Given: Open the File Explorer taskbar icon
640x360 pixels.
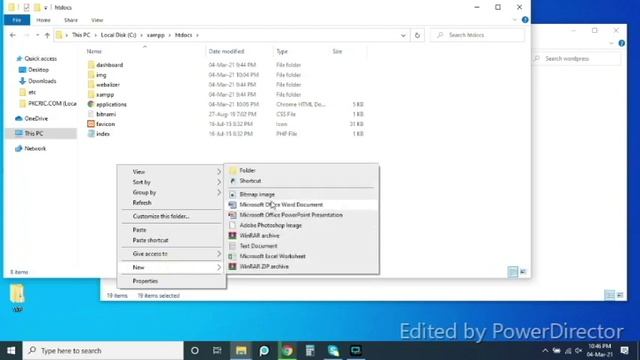Looking at the screenshot, I should coord(241,351).
